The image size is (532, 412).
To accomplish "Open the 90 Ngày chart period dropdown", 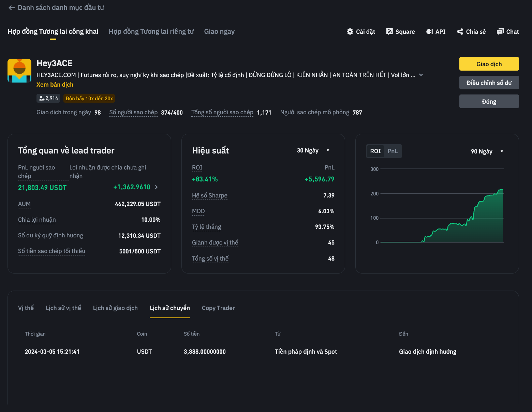I will click(487, 151).
